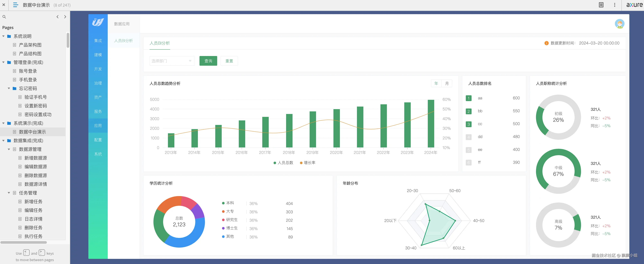
Task: Select 治理 in the left navigation
Action: pos(98,83)
